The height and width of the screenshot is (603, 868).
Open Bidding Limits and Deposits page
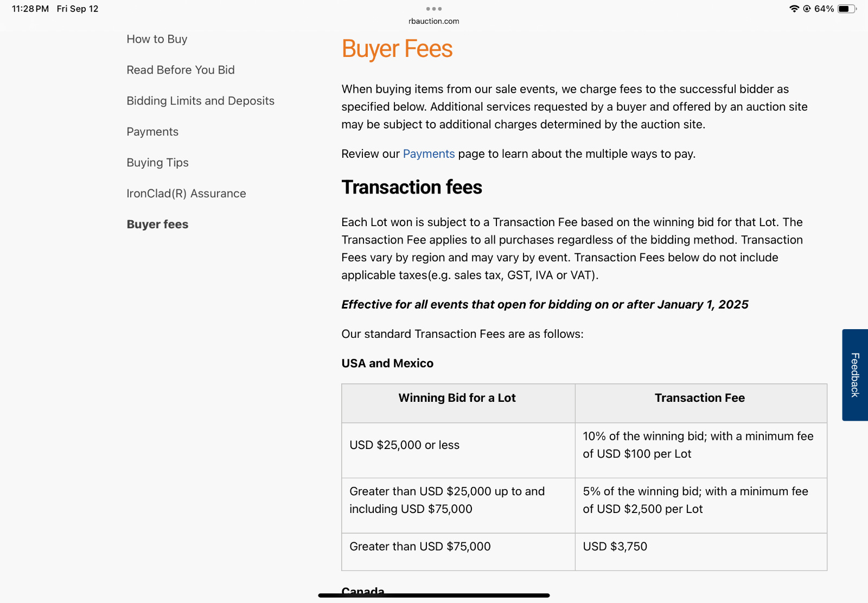[x=200, y=101]
